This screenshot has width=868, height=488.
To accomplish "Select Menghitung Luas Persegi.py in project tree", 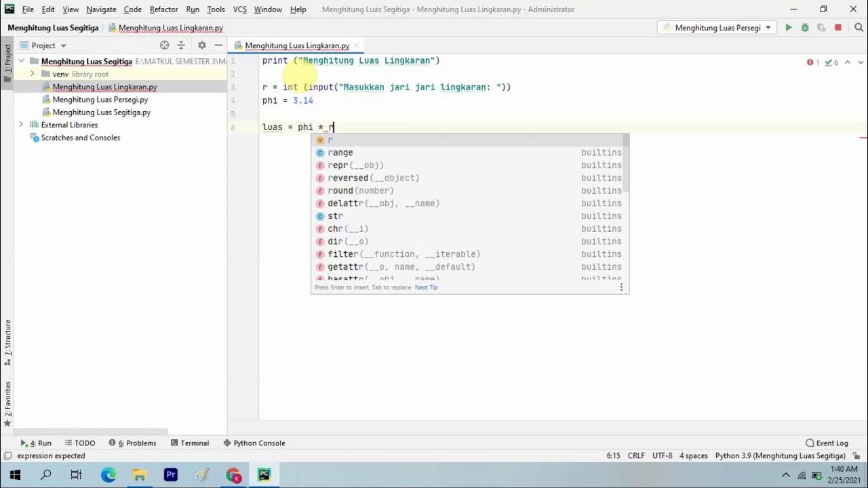I will (100, 100).
